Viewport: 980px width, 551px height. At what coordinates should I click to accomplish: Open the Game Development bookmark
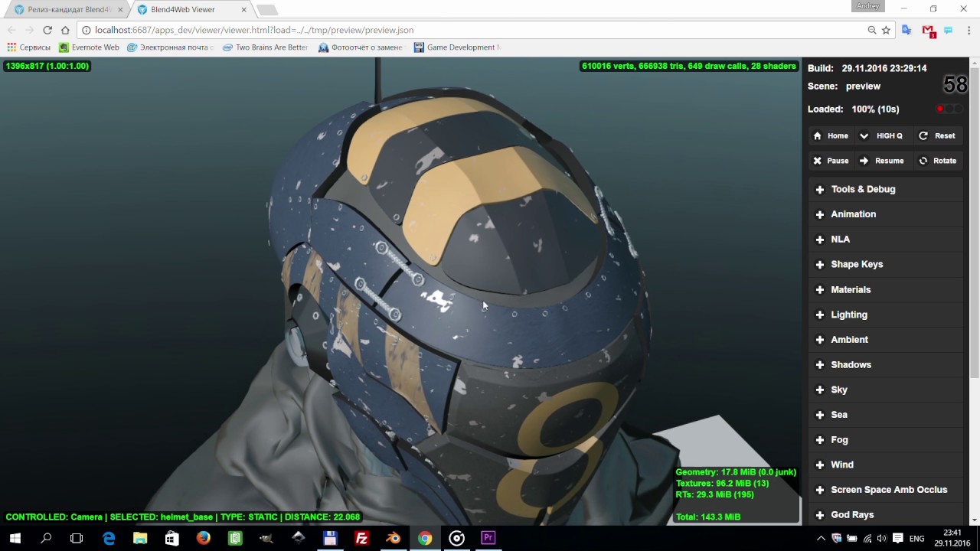pyautogui.click(x=457, y=47)
